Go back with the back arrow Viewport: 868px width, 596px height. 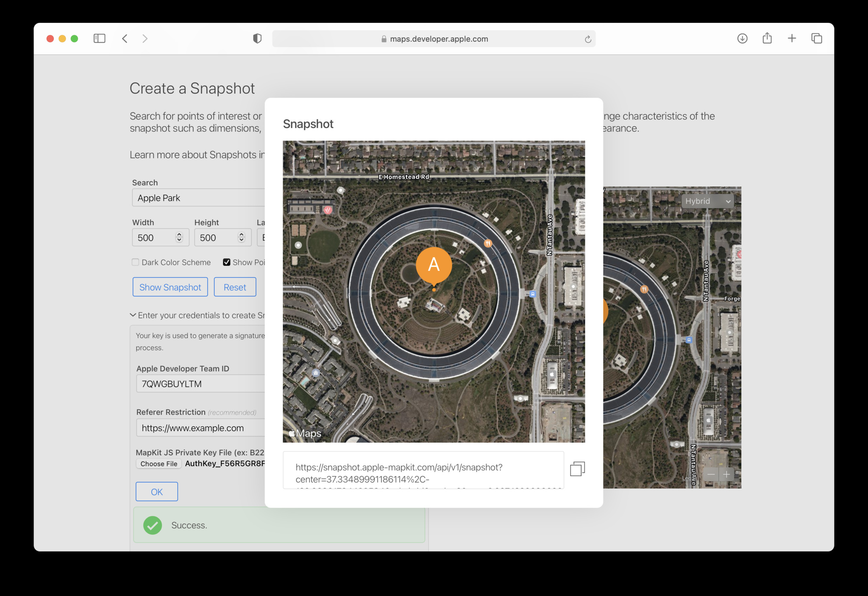point(125,39)
